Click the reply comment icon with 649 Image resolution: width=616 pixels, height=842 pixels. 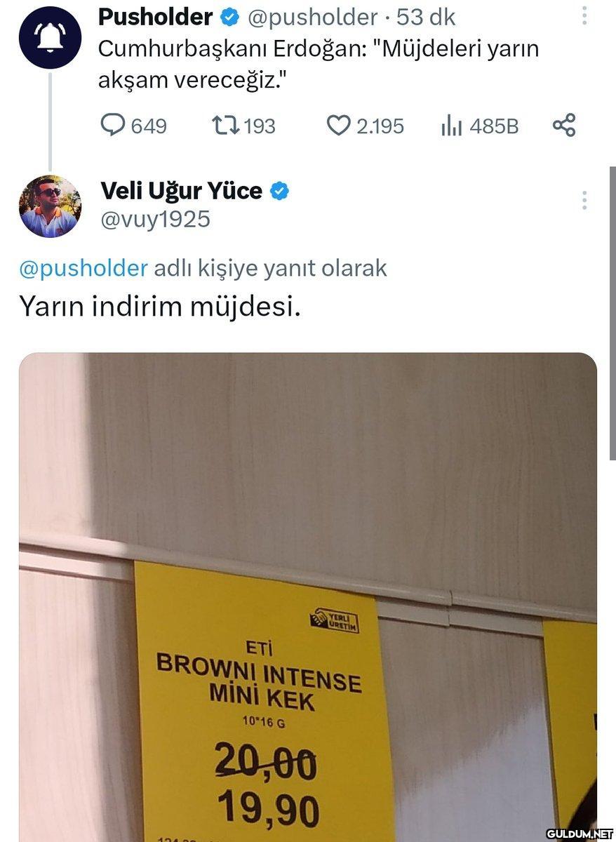click(x=112, y=126)
